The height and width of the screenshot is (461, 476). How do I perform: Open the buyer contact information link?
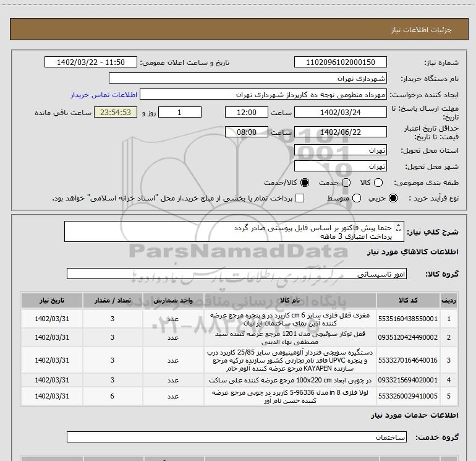[104, 95]
